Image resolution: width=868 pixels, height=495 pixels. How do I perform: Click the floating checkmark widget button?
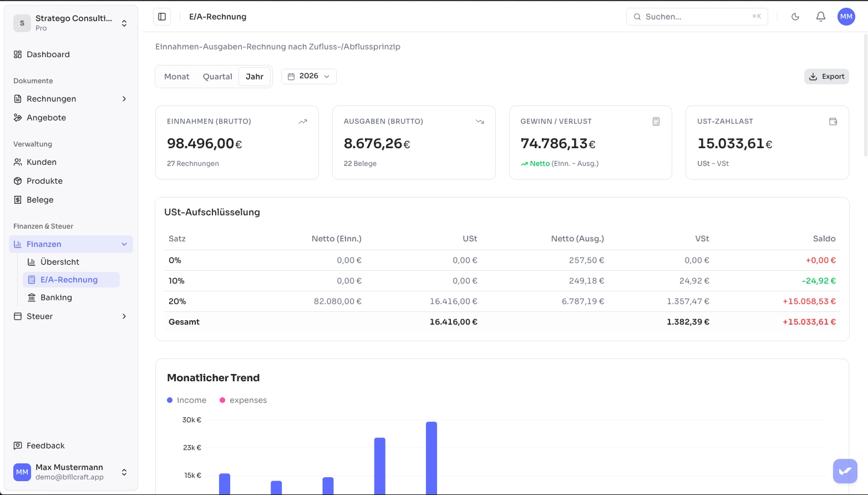point(845,471)
